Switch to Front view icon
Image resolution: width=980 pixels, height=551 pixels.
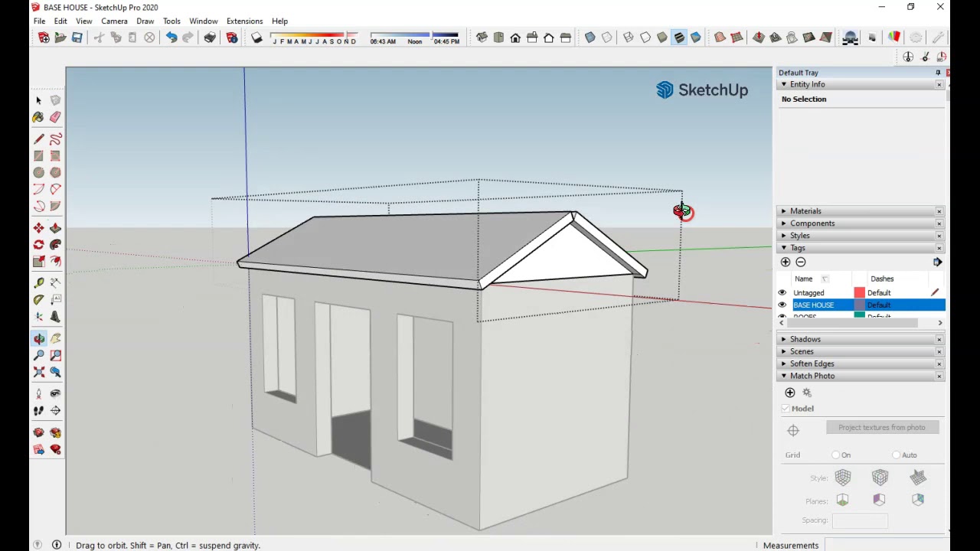(x=515, y=37)
